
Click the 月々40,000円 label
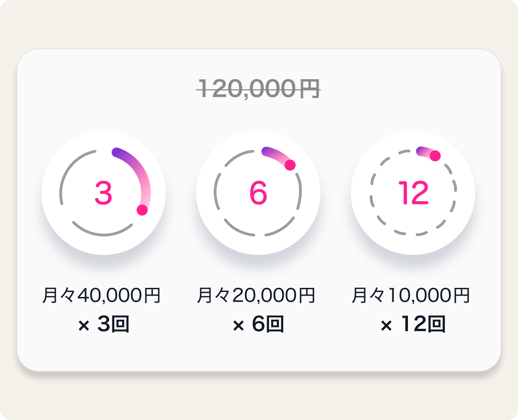click(x=101, y=295)
